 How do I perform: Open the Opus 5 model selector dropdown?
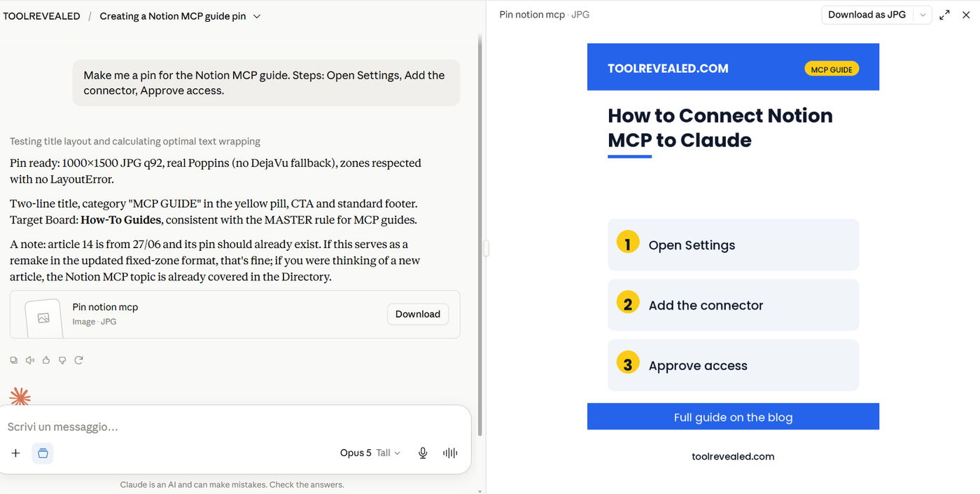point(370,453)
